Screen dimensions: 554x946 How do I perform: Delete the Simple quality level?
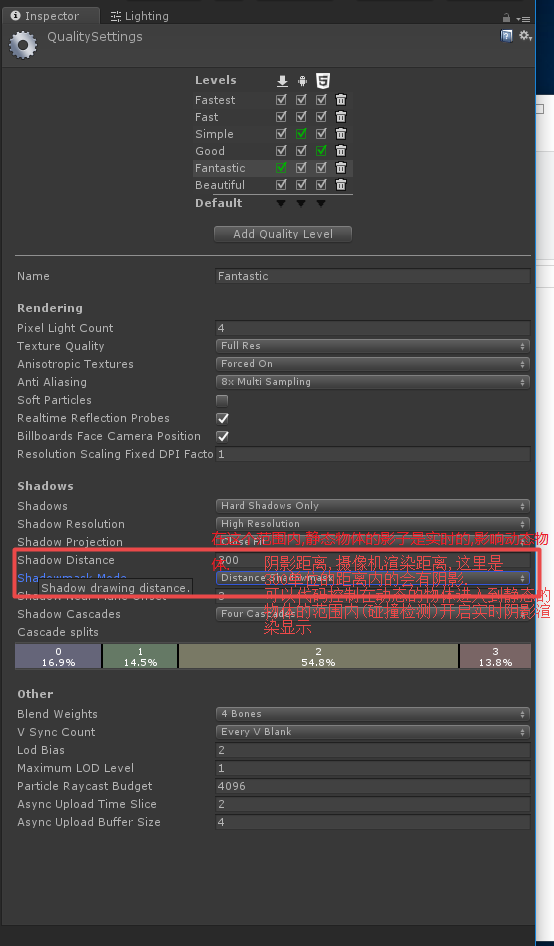341,133
